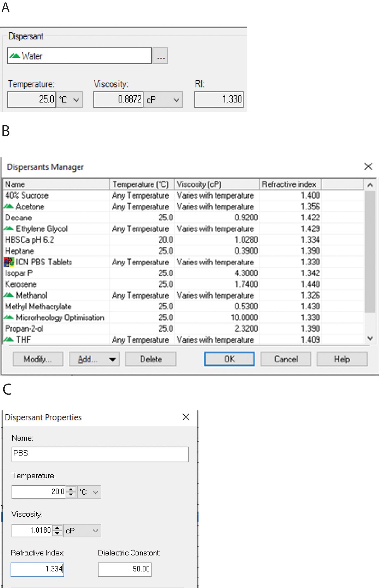Click the Temperature 25.0 field in Dispersant panel
379x588 pixels.
pos(31,99)
